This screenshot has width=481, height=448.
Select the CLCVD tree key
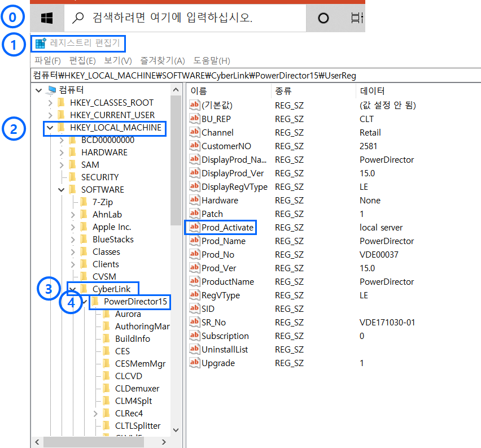tap(129, 376)
